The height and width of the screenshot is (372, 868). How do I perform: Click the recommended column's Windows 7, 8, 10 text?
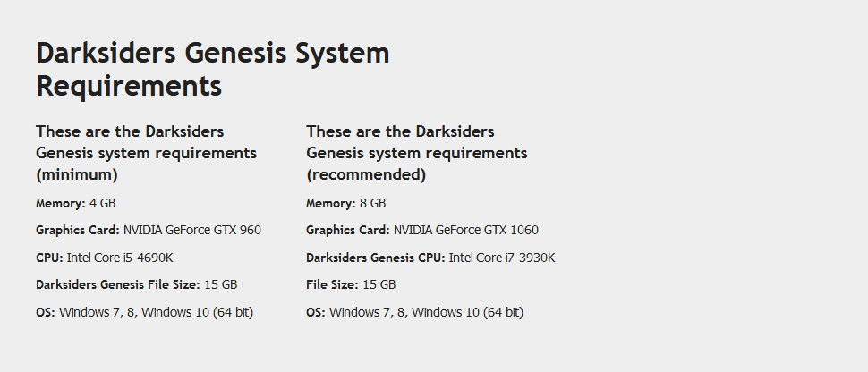coord(426,312)
